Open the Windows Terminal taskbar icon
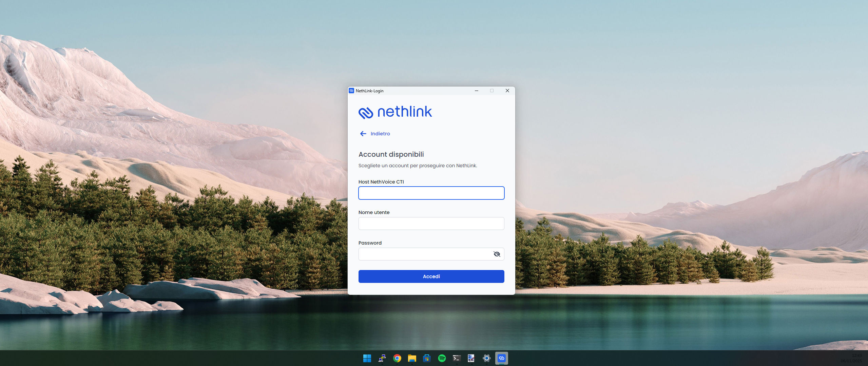 pyautogui.click(x=457, y=358)
